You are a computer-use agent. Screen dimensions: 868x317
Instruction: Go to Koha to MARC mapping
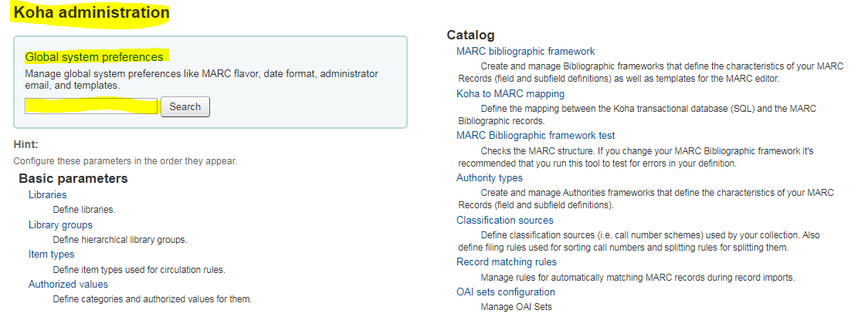pyautogui.click(x=510, y=94)
